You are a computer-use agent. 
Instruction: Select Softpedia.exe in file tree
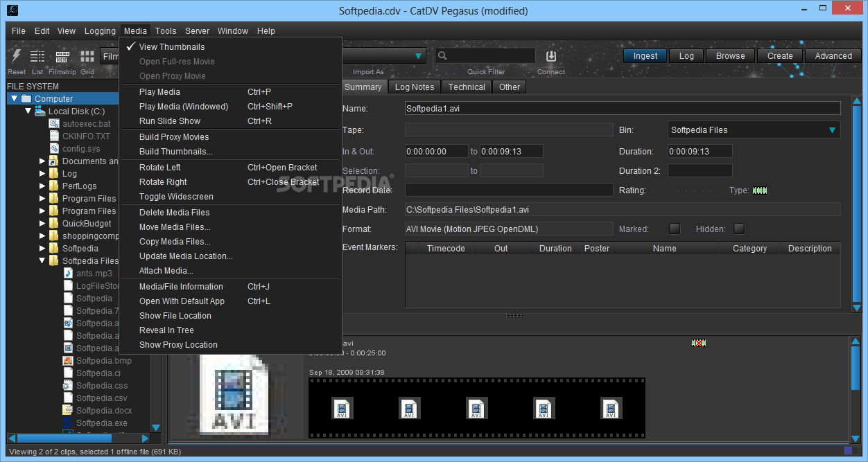coord(102,423)
